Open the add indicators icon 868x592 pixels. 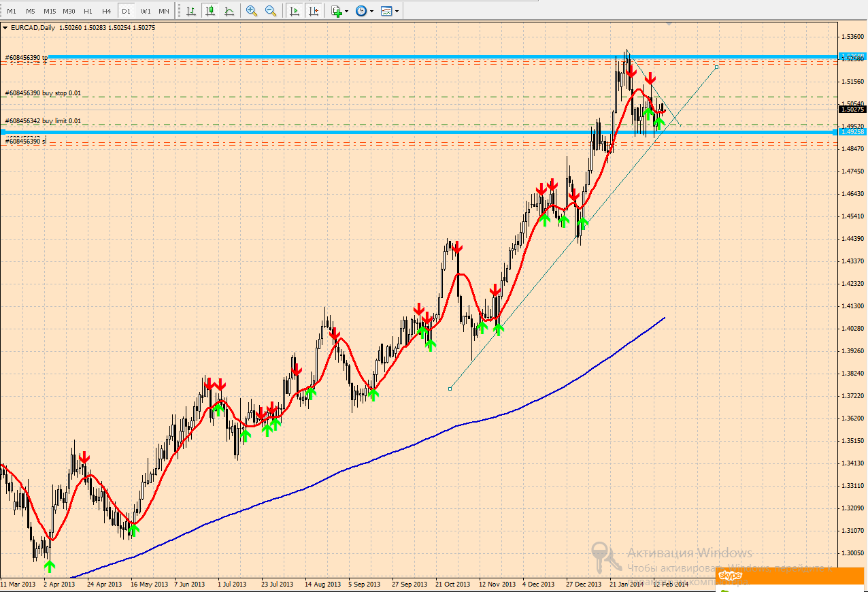pos(336,11)
